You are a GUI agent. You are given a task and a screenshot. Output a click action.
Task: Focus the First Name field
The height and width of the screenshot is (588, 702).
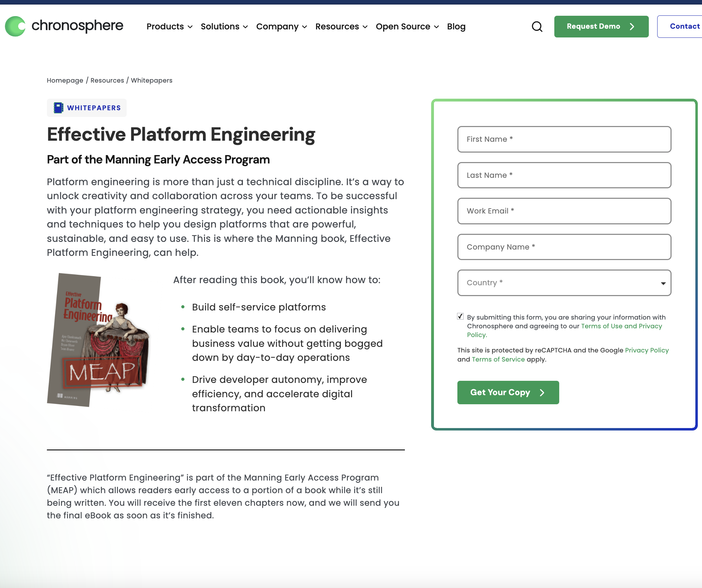tap(564, 139)
